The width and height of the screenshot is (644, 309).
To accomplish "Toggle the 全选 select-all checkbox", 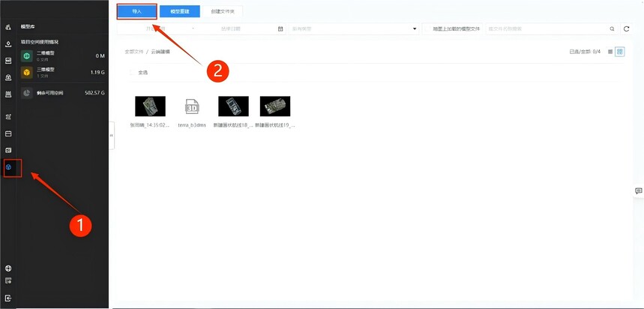I will tap(132, 72).
